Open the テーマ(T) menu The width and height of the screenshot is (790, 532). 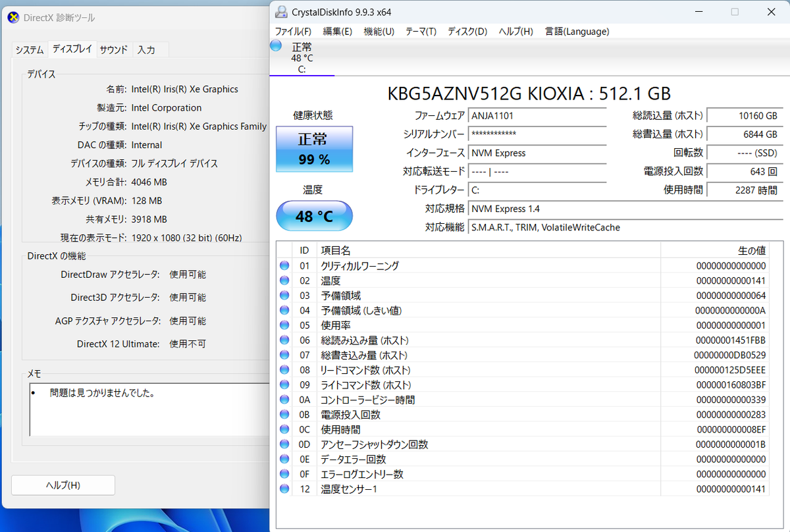pyautogui.click(x=421, y=32)
